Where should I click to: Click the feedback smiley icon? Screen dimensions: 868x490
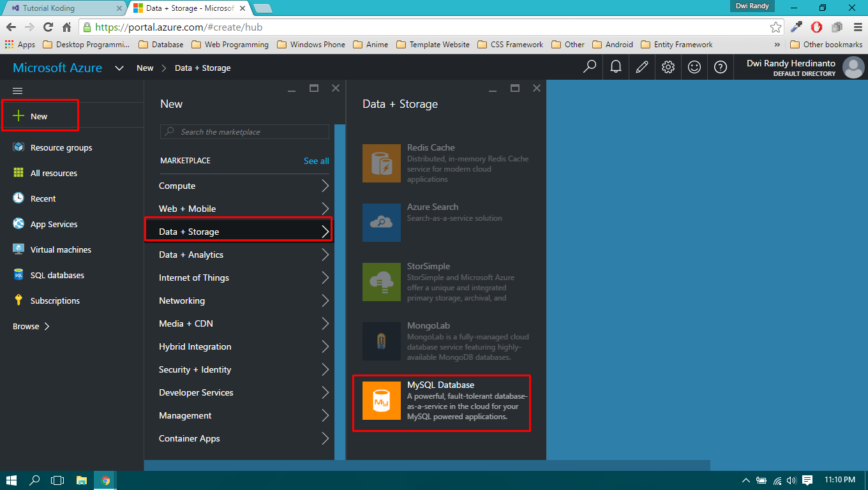point(694,67)
